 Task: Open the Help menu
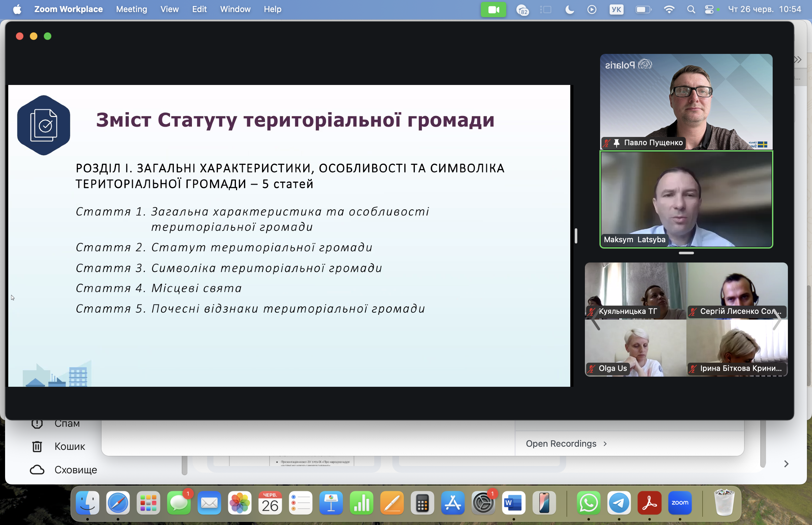click(272, 9)
